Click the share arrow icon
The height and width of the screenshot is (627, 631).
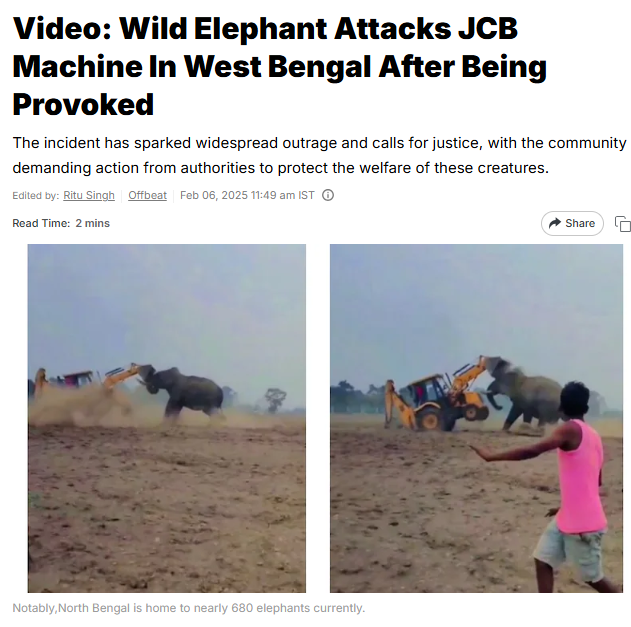click(x=555, y=223)
